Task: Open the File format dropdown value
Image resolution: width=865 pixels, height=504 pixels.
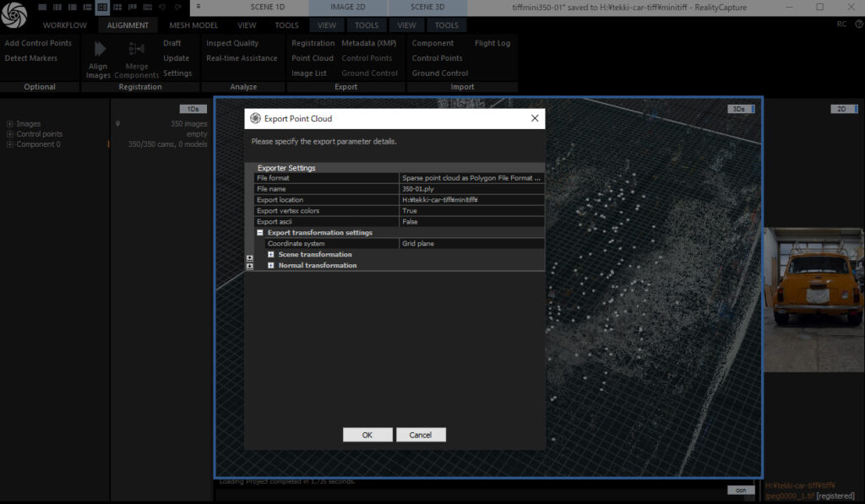Action: 471,178
